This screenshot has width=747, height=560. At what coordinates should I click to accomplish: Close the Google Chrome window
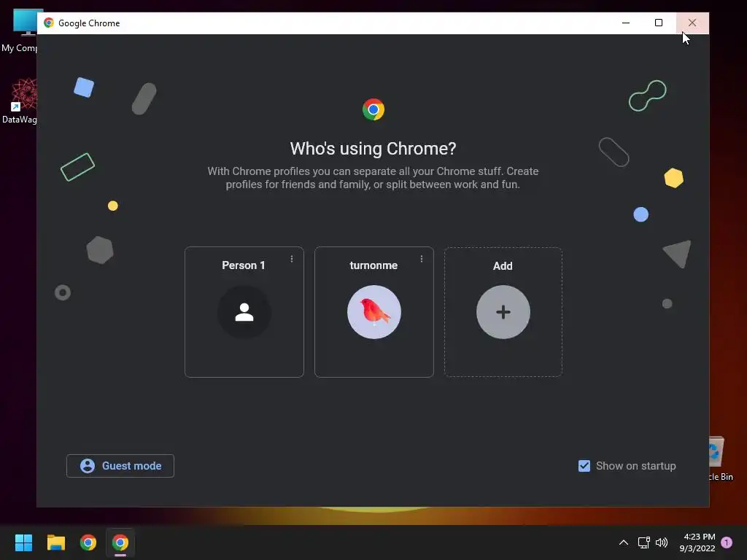[x=692, y=23]
